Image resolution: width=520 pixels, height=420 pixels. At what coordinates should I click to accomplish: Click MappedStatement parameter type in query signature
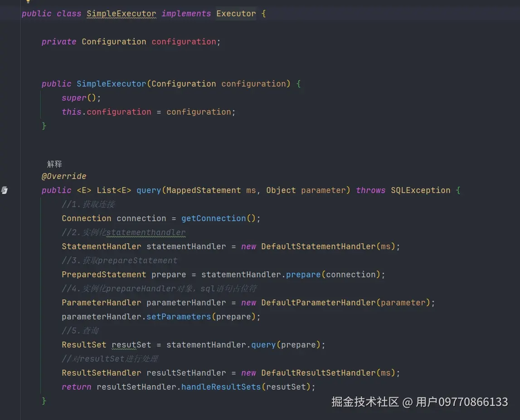204,190
